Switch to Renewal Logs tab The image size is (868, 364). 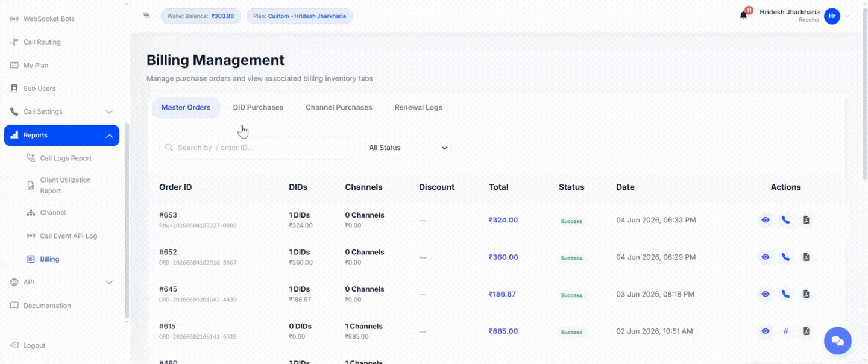(x=418, y=107)
